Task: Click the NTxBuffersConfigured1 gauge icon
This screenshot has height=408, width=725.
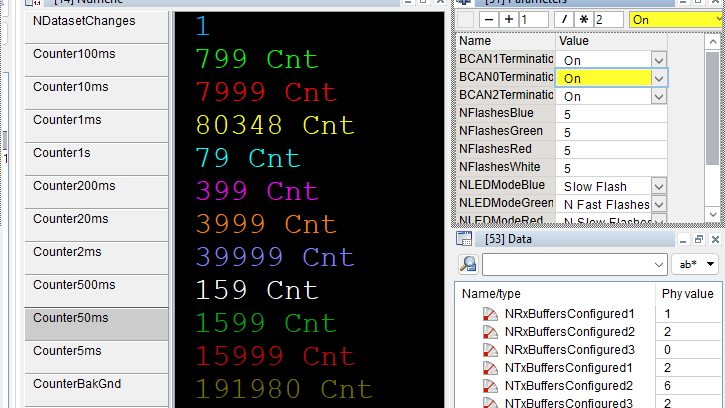Action: [490, 368]
